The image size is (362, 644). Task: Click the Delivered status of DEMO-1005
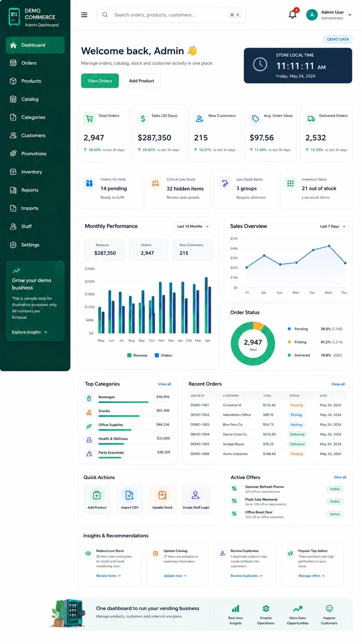click(x=297, y=444)
